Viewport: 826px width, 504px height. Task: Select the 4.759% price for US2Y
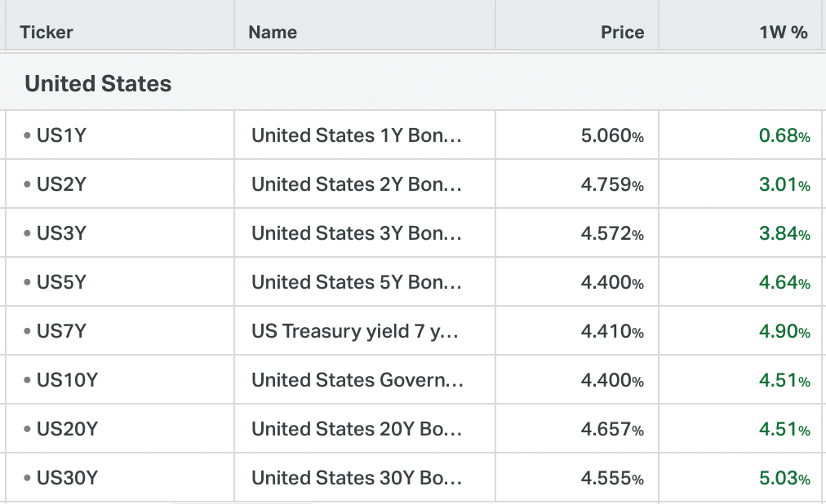[x=612, y=184]
